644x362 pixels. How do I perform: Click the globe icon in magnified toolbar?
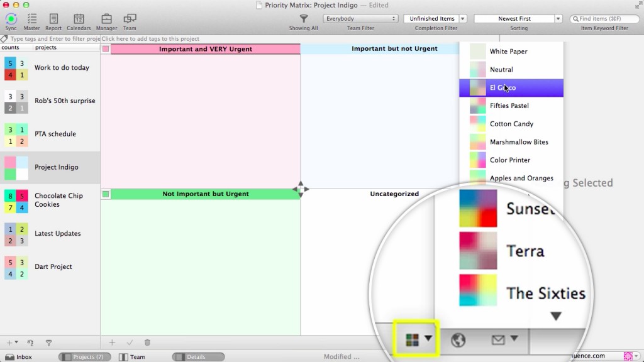pos(458,340)
